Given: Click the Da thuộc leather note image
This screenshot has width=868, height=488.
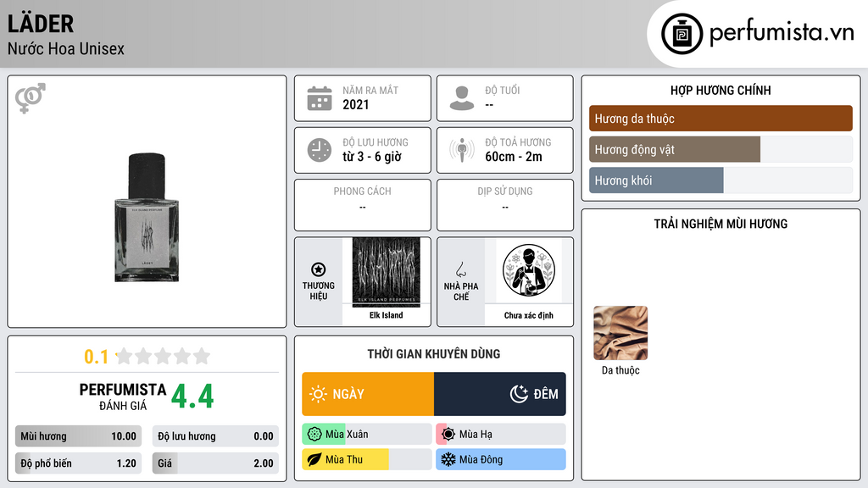Looking at the screenshot, I should coord(620,333).
